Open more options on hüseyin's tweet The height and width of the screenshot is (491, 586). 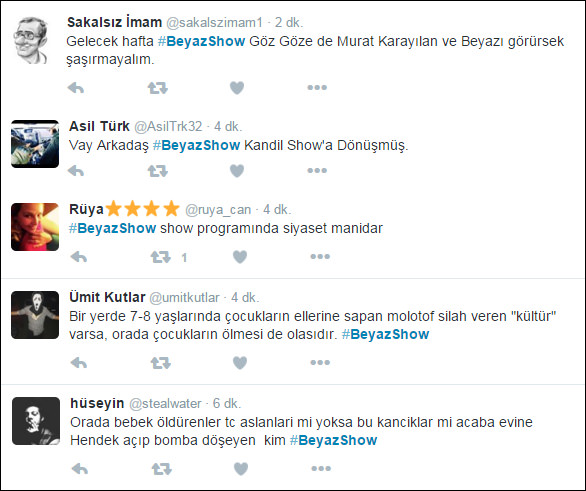coord(321,469)
